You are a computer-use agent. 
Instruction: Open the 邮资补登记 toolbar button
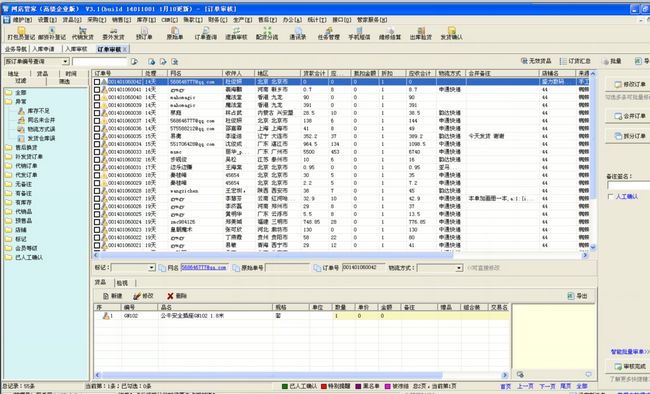52,33
